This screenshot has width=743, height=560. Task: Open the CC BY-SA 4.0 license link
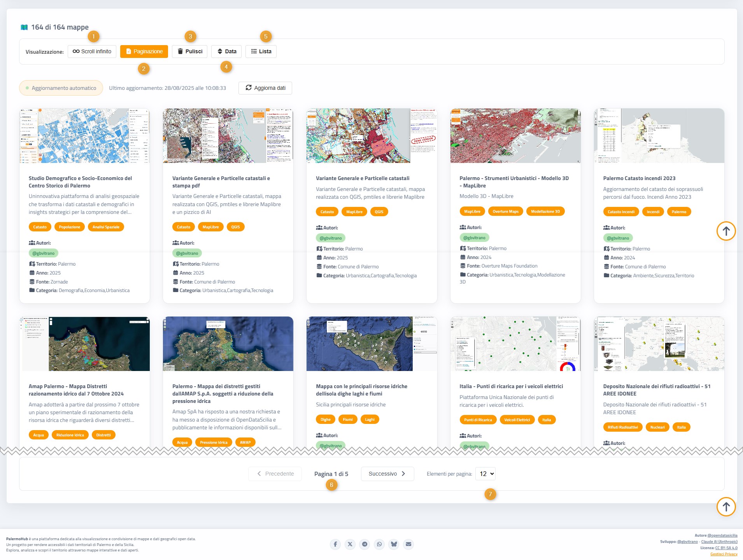tap(726, 548)
